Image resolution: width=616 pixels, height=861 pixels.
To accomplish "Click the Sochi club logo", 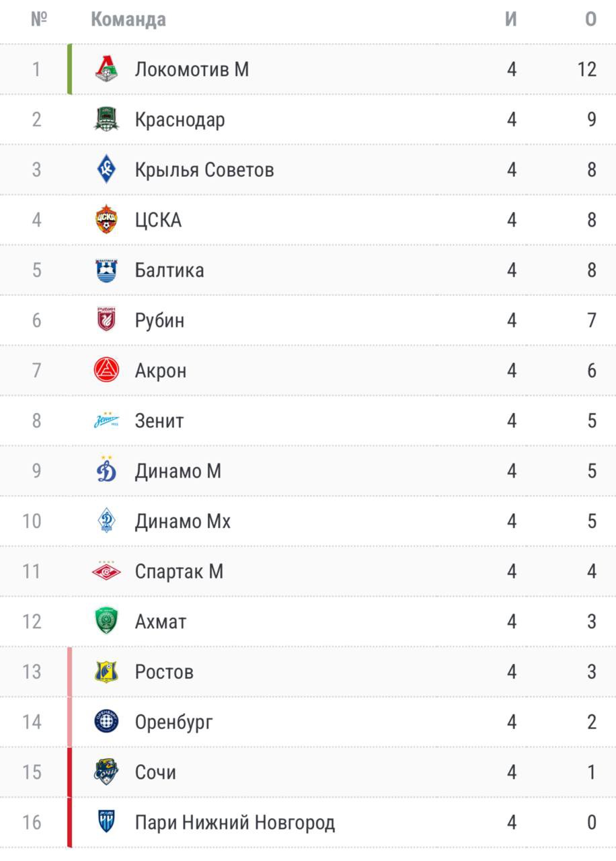I will click(x=106, y=772).
